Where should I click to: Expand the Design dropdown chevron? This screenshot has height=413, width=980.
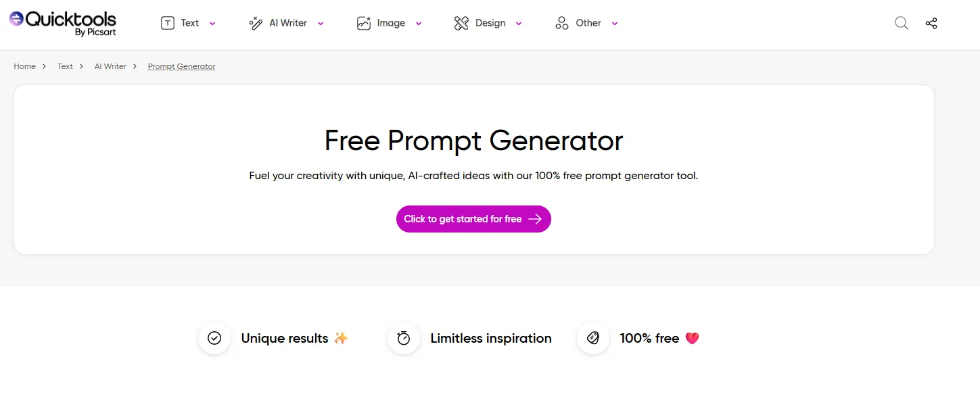click(519, 24)
